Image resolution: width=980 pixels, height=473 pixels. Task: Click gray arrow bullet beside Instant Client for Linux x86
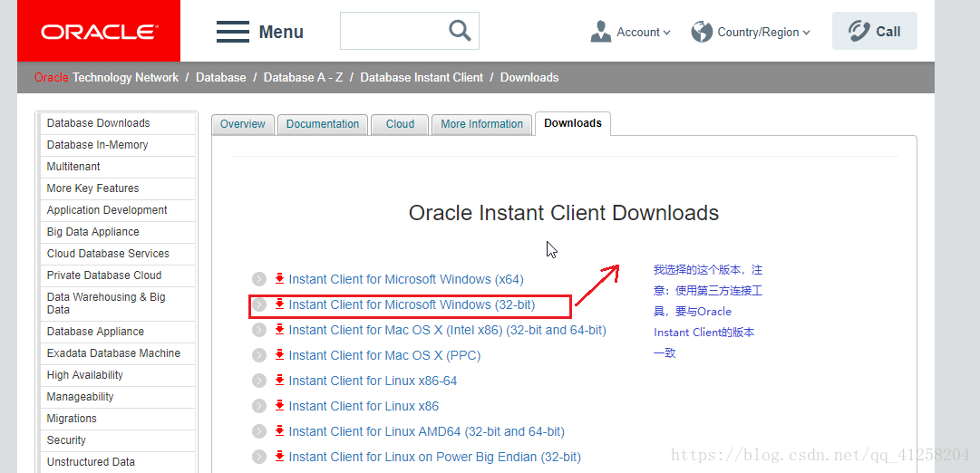[x=258, y=406]
